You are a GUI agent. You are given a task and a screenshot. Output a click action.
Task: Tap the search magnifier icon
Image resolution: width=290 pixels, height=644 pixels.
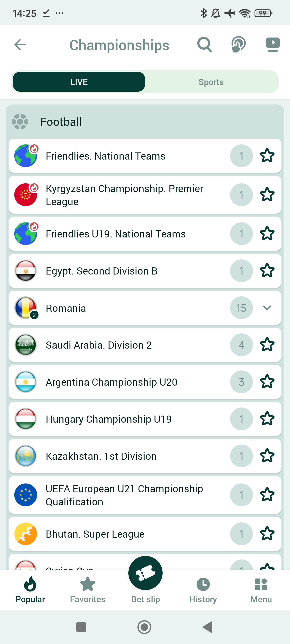pos(204,45)
